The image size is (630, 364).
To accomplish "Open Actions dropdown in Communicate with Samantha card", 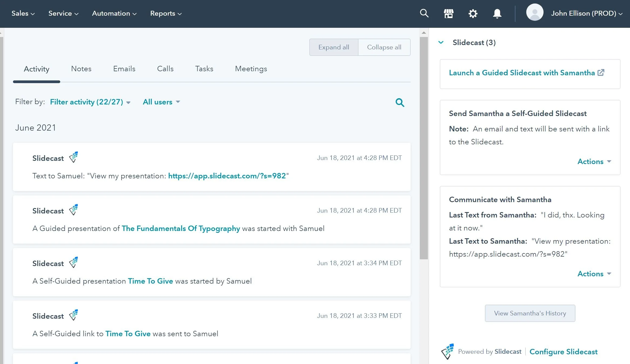I will [594, 274].
